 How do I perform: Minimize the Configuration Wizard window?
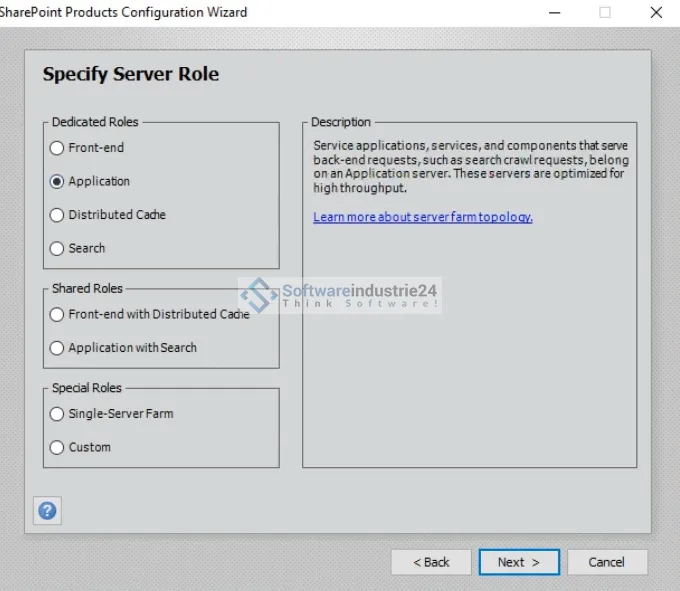coord(554,13)
